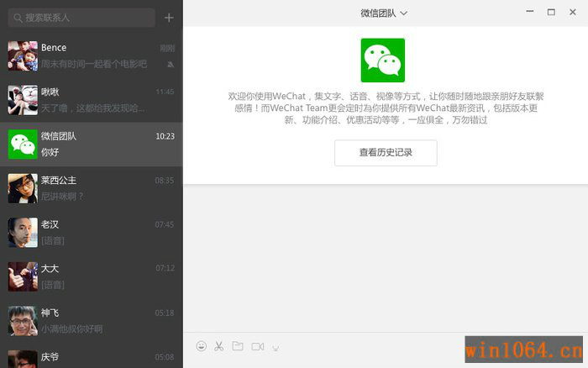Close the WeChat window
The height and width of the screenshot is (368, 588).
573,12
